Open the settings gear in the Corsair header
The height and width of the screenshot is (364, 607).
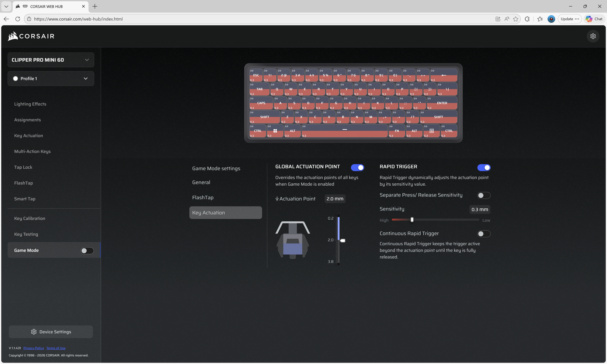point(593,36)
